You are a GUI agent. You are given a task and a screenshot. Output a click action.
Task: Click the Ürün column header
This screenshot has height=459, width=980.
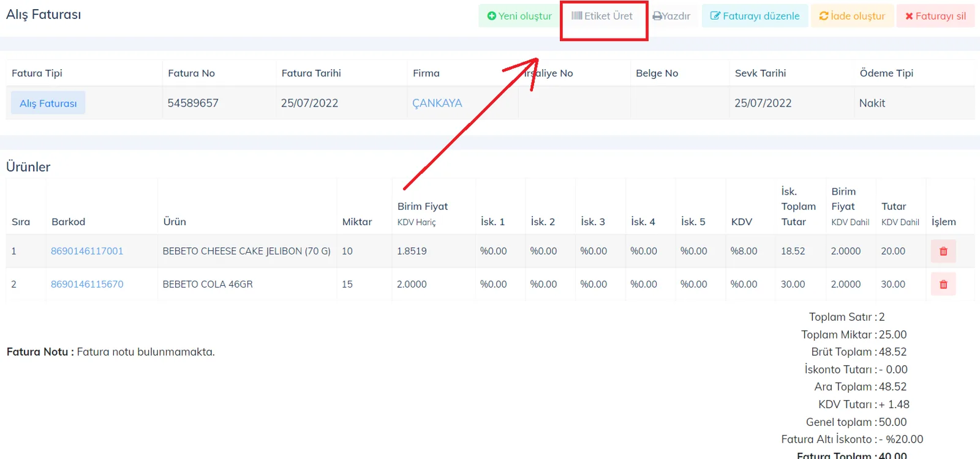pos(175,222)
